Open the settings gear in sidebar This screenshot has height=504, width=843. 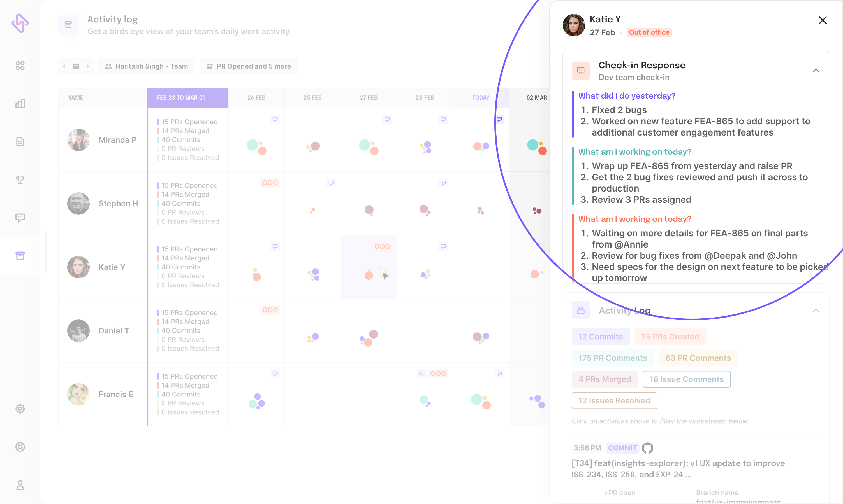[x=20, y=409]
